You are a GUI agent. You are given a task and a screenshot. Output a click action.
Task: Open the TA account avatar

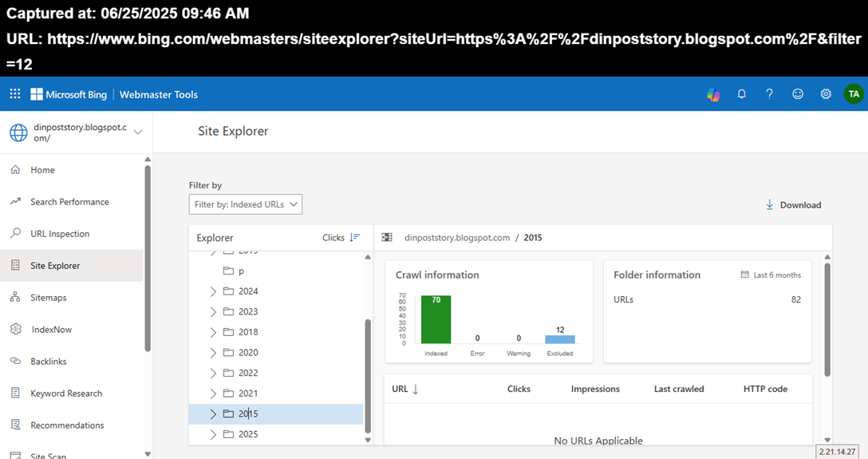(854, 94)
